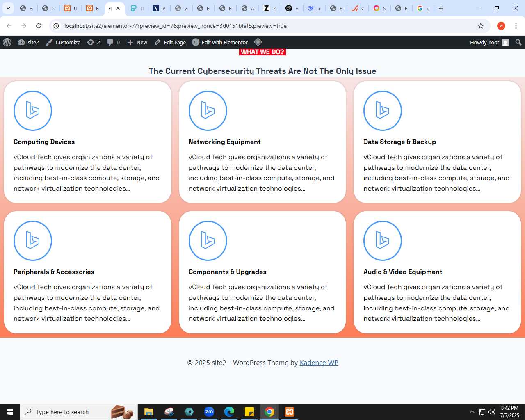Switch to the tab labeled Z
This screenshot has width=525, height=420.
click(x=270, y=8)
